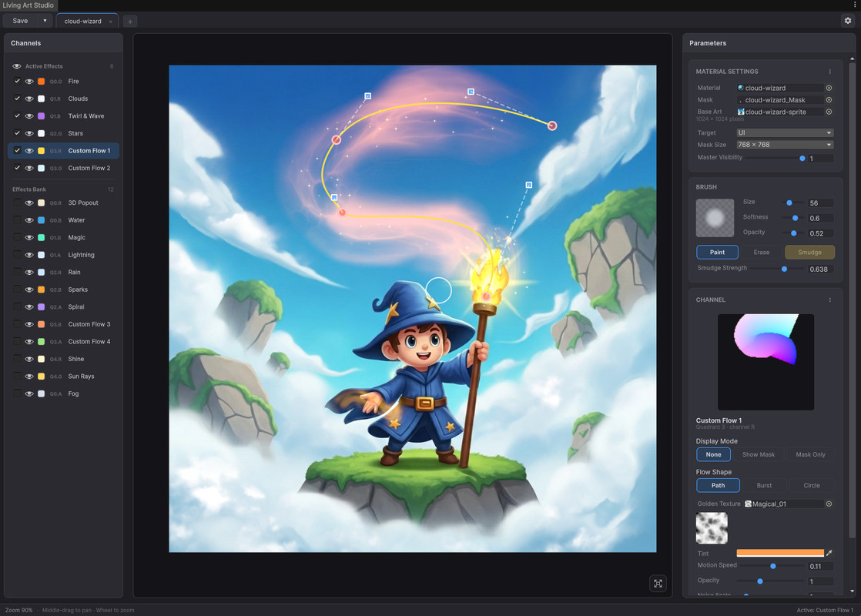
Task: Uncheck the Custom Flow 2 checkbox
Action: coord(17,168)
